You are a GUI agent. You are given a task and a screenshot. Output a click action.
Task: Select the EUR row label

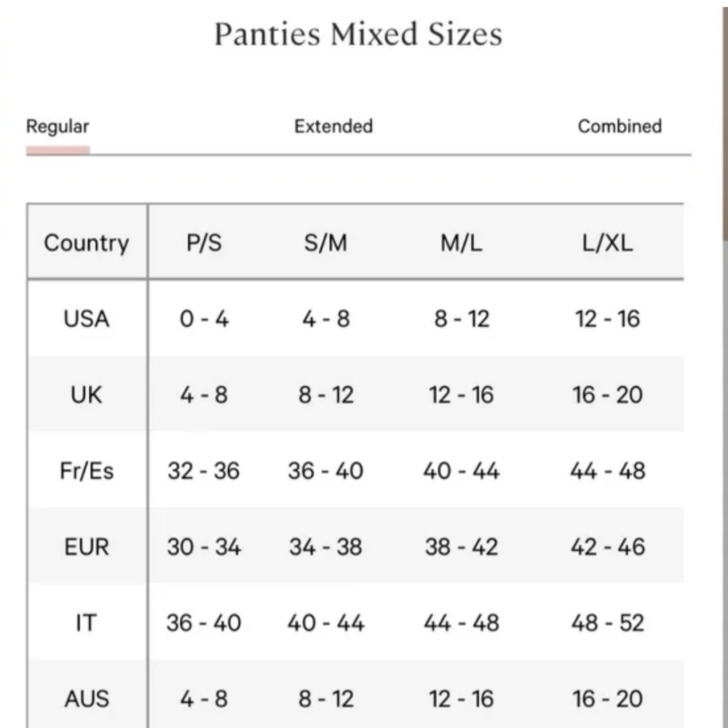click(x=86, y=547)
